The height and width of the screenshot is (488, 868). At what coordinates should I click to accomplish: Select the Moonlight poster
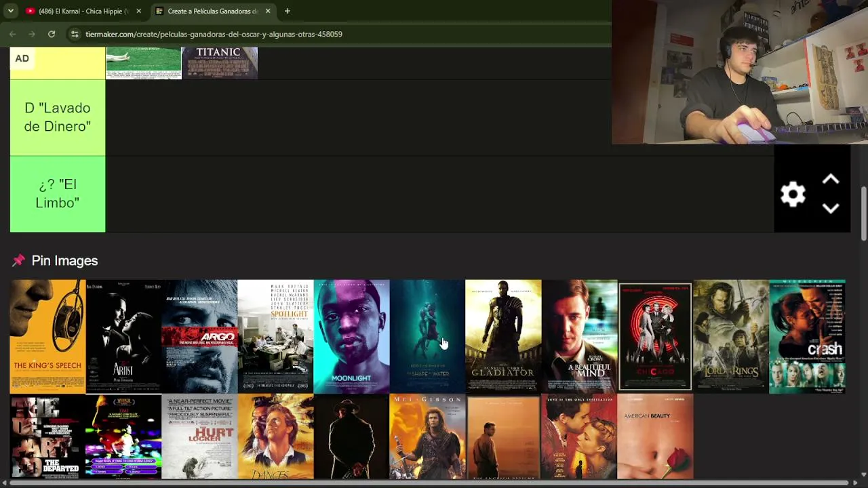pos(351,336)
